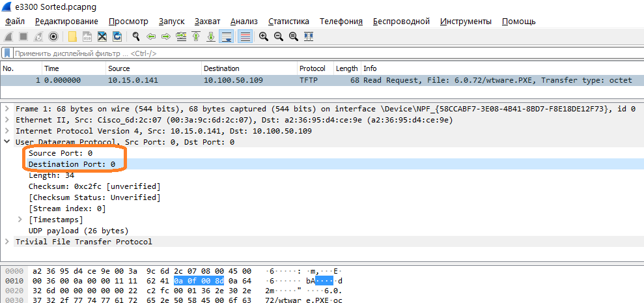Toggle packet colorization rules button
The height and width of the screenshot is (303, 644).
click(x=245, y=36)
